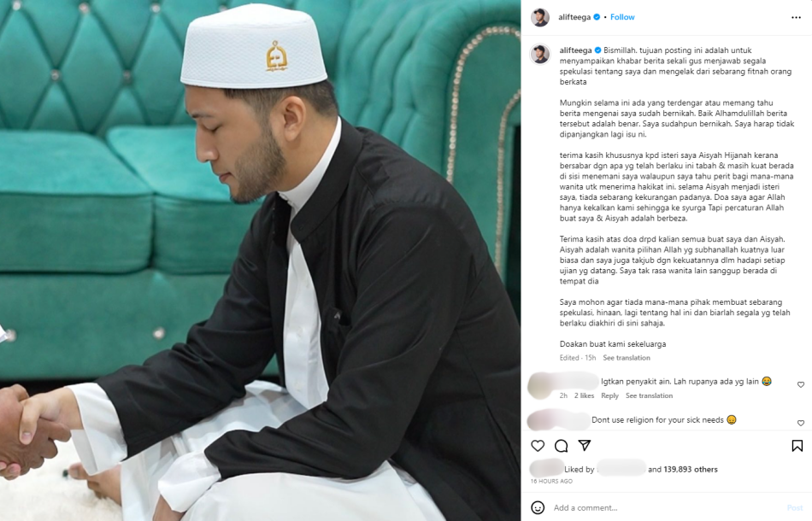812x521 pixels.
Task: Like the 'Dont use religion' comment
Action: click(x=801, y=423)
